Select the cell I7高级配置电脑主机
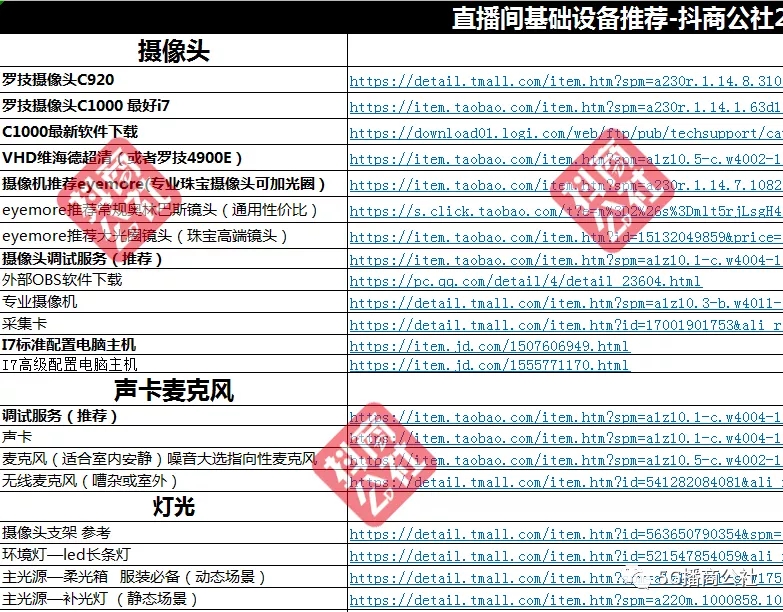 click(173, 364)
